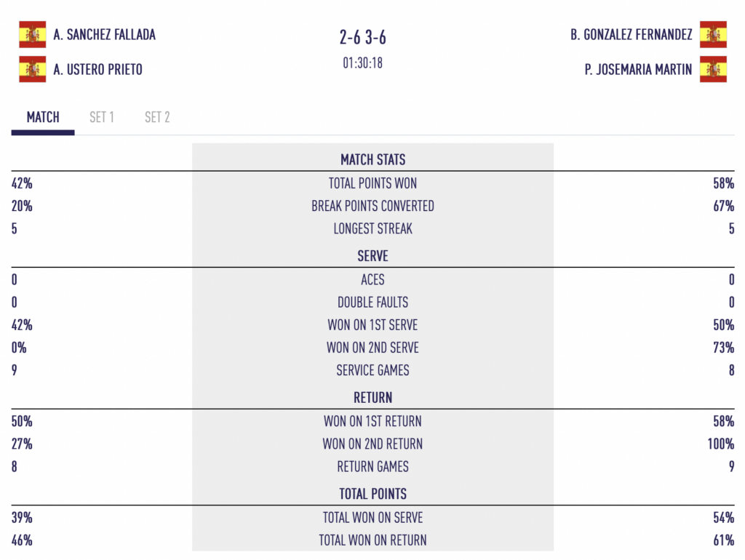The image size is (745, 560).
Task: Click the RETURN section header
Action: 372,398
